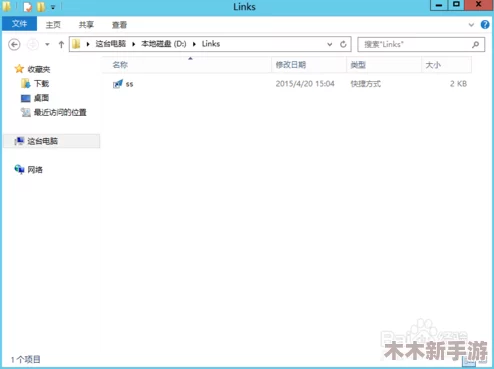Viewport: 494px width, 369px height.
Task: Open the 共享 ribbon tab
Action: pyautogui.click(x=86, y=25)
